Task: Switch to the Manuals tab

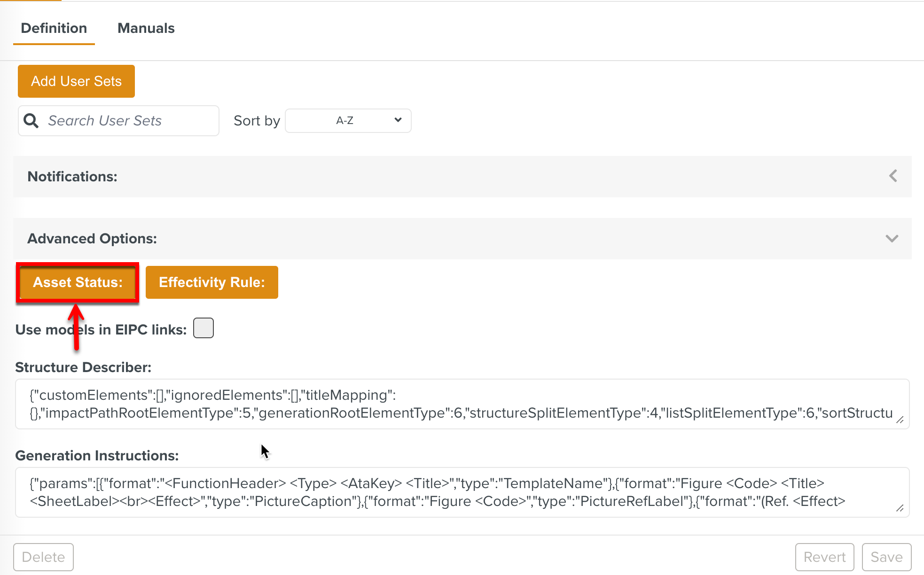Action: (146, 28)
